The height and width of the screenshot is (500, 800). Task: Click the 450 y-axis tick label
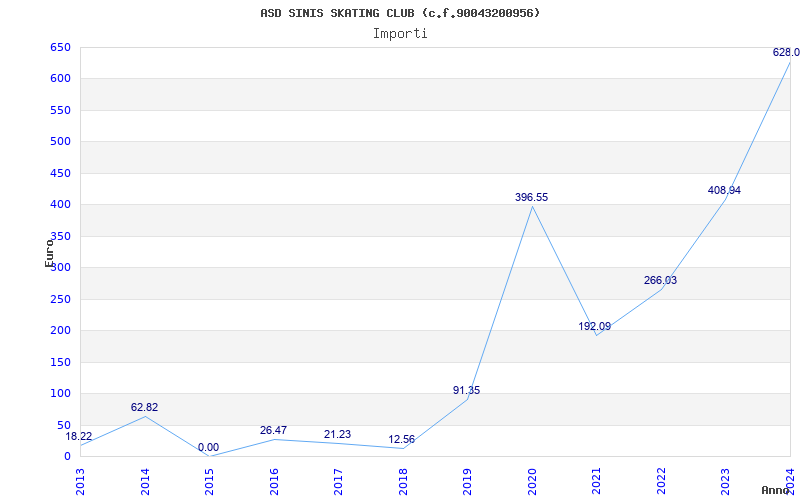tap(60, 173)
